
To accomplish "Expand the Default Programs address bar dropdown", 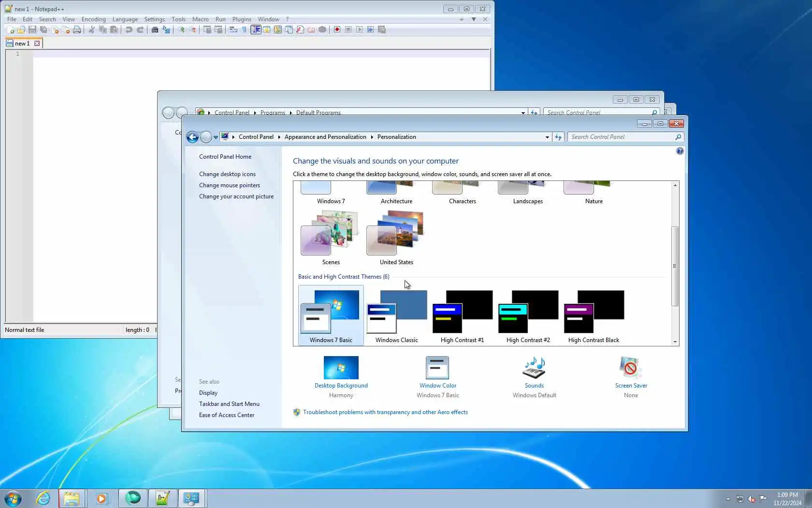I will pos(523,113).
